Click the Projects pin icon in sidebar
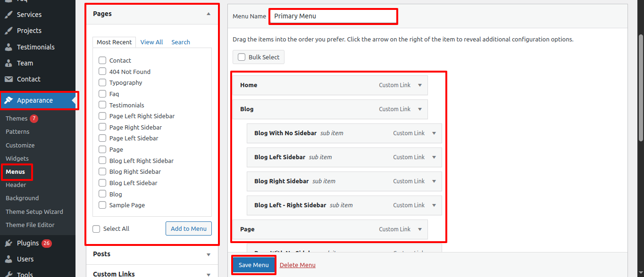Image resolution: width=644 pixels, height=277 pixels. (x=8, y=31)
